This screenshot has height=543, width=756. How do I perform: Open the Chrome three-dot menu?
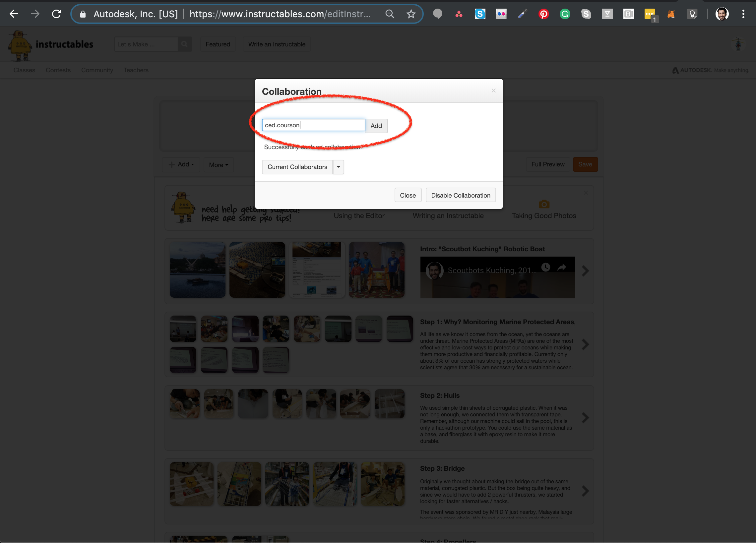(x=743, y=14)
